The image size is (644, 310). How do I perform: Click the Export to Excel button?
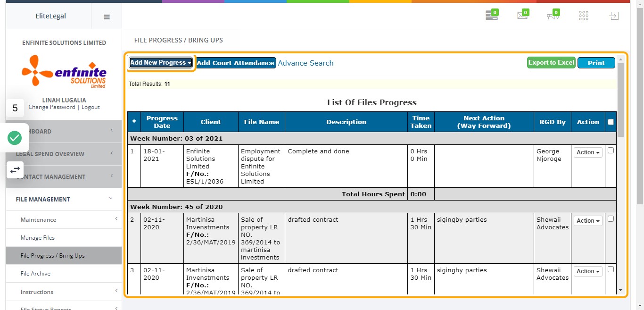(x=551, y=63)
